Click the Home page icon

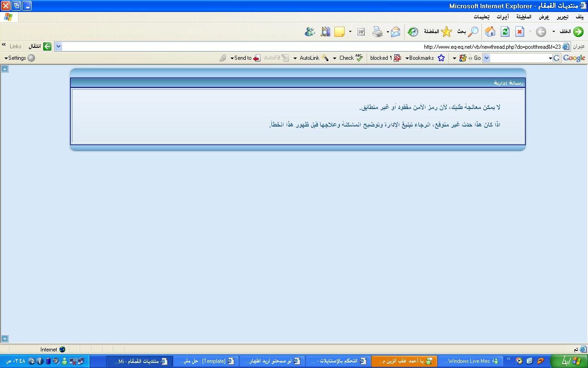[x=490, y=32]
